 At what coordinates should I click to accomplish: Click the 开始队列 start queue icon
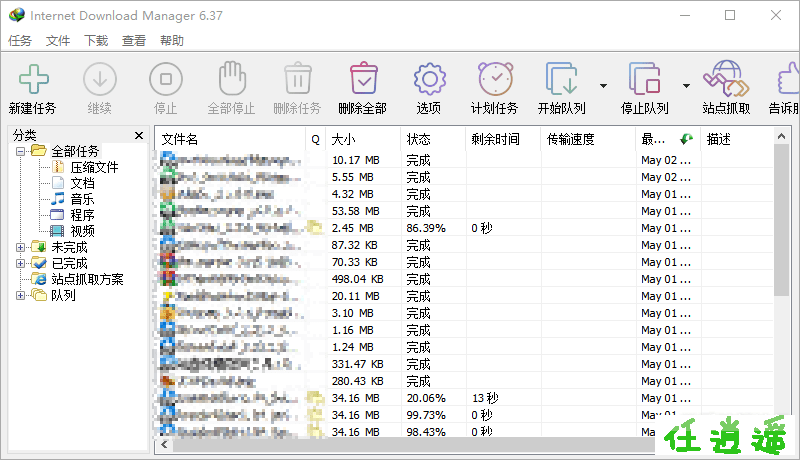tap(562, 79)
